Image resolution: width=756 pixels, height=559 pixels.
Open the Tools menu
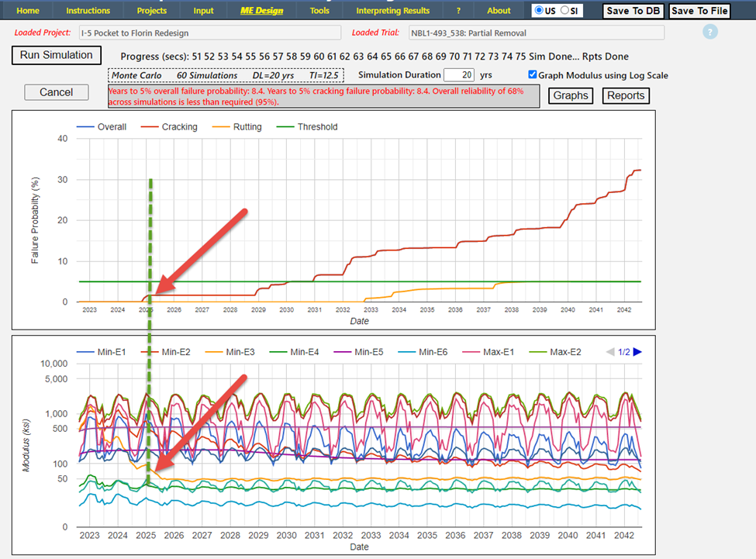[x=319, y=11]
